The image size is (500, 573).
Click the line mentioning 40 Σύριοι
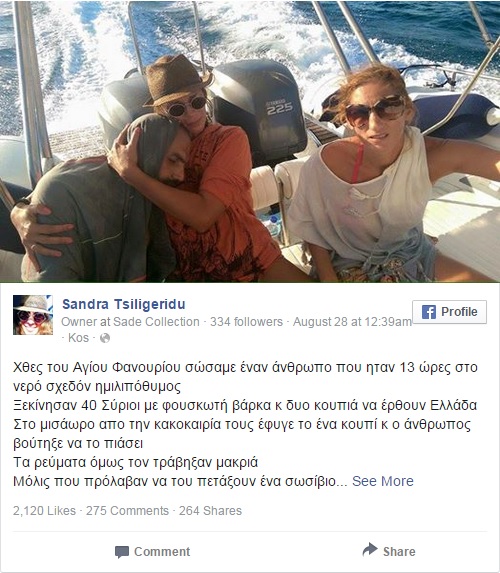tap(245, 405)
